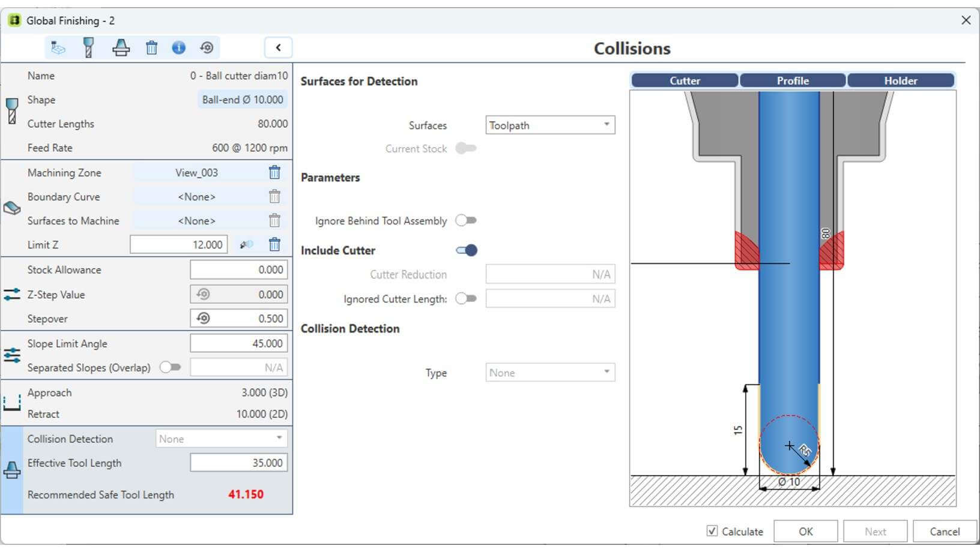
Task: Click the Effective Tool Length field
Action: (239, 463)
